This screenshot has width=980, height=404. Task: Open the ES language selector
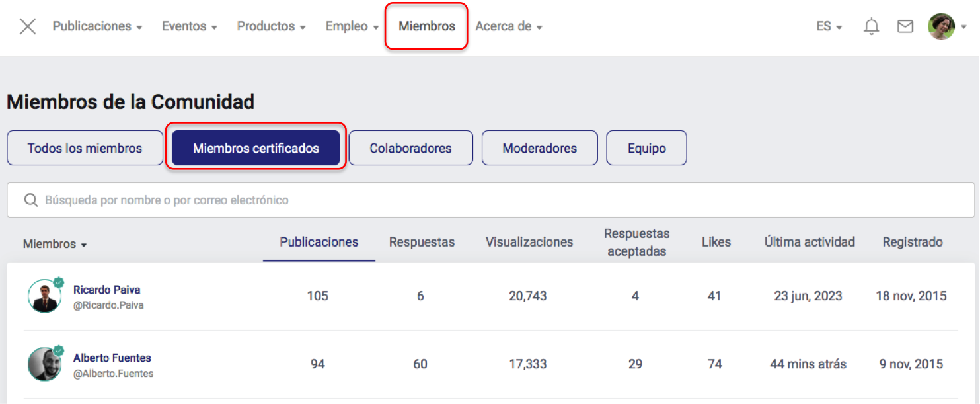click(x=829, y=27)
